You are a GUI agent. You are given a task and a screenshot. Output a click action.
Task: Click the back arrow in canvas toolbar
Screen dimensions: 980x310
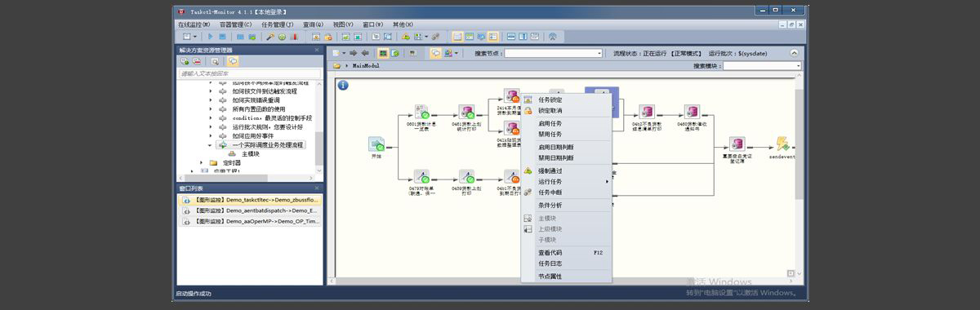pyautogui.click(x=364, y=53)
